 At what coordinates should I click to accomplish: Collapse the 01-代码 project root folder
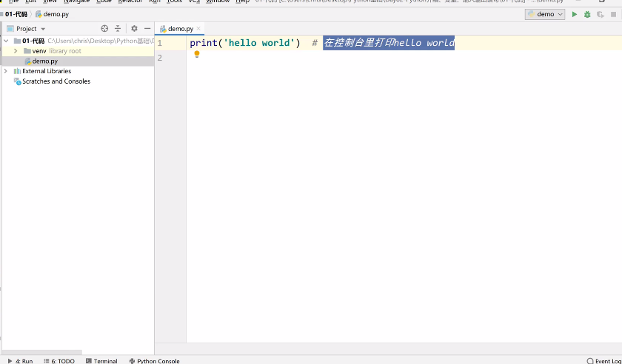(x=6, y=41)
